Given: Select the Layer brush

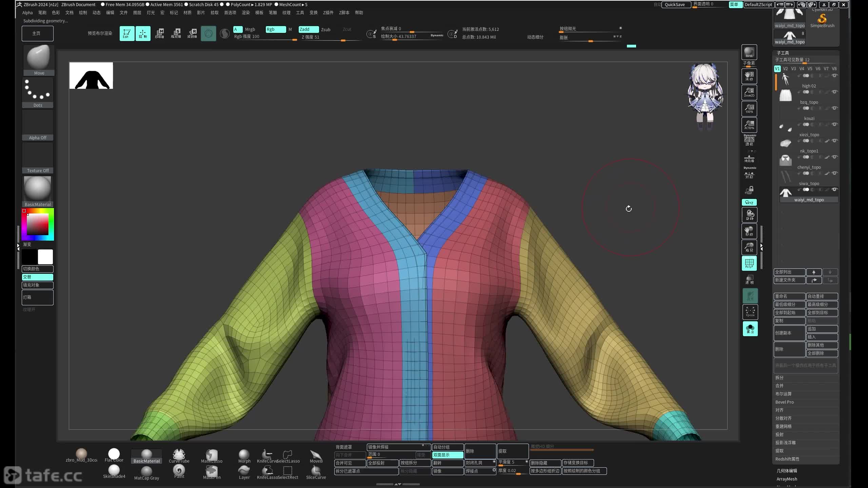Looking at the screenshot, I should [x=244, y=472].
